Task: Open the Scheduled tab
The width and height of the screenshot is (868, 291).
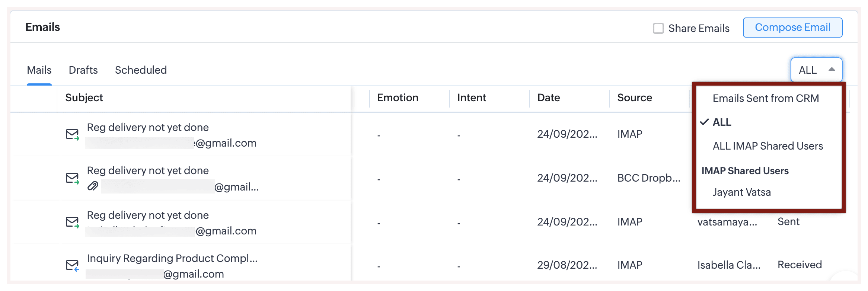Action: point(141,70)
